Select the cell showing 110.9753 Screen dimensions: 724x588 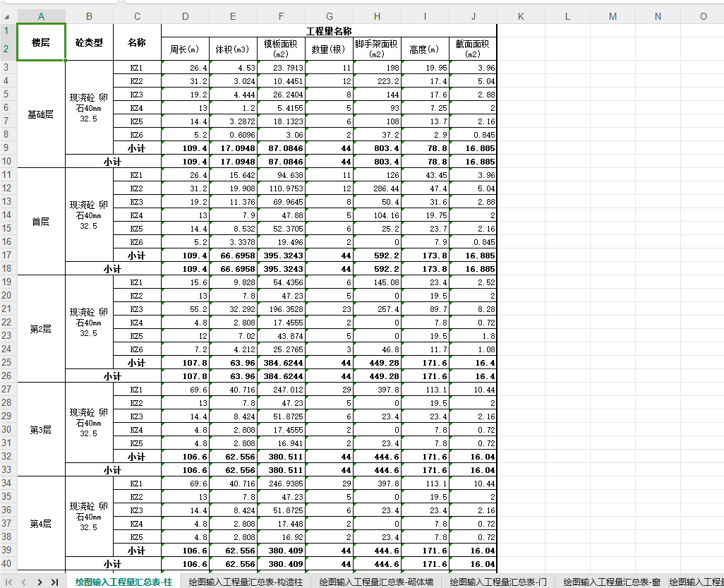281,188
